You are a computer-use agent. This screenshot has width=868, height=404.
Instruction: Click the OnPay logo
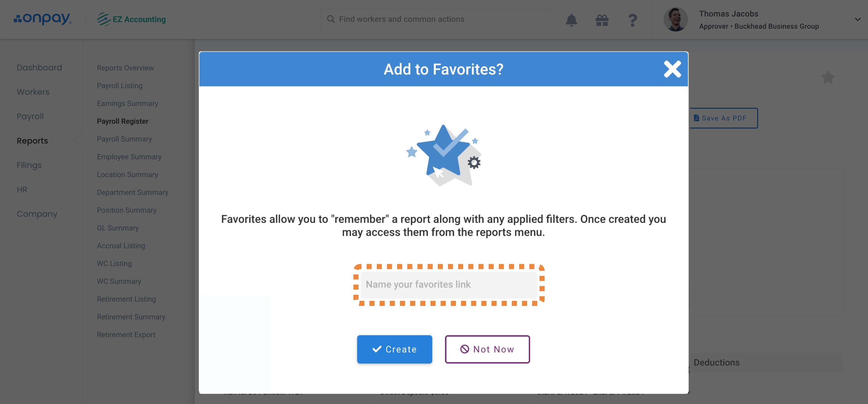coord(43,19)
